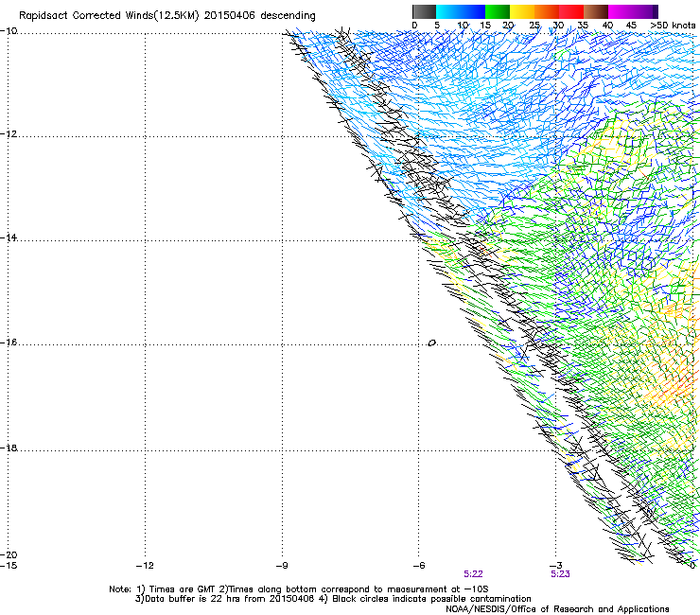Image resolution: width=700 pixels, height=615 pixels.
Task: Click the -9 longitude axis label
Action: click(282, 566)
